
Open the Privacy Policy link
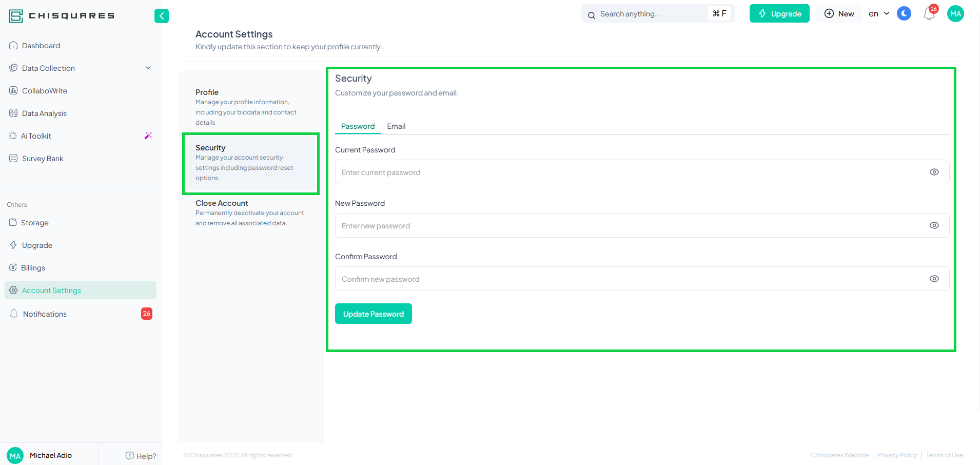click(897, 455)
